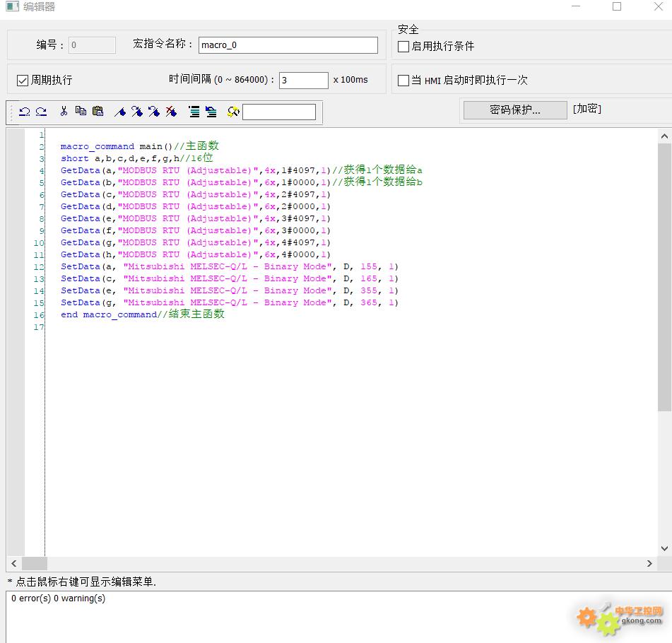Check 当 HMI 启动时即执行一次 option
Image resolution: width=672 pixels, height=643 pixels.
tap(403, 81)
